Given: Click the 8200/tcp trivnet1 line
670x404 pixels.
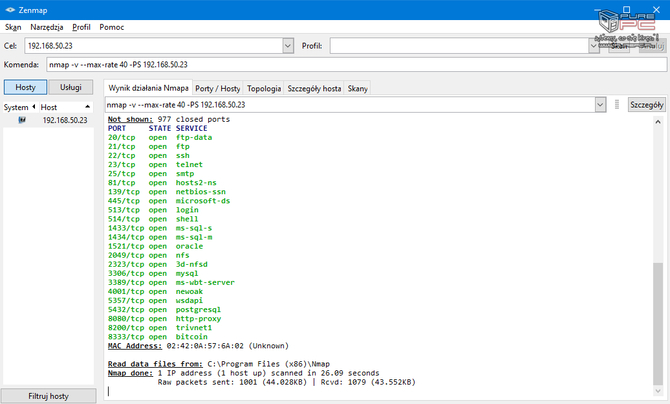Looking at the screenshot, I should [x=160, y=327].
